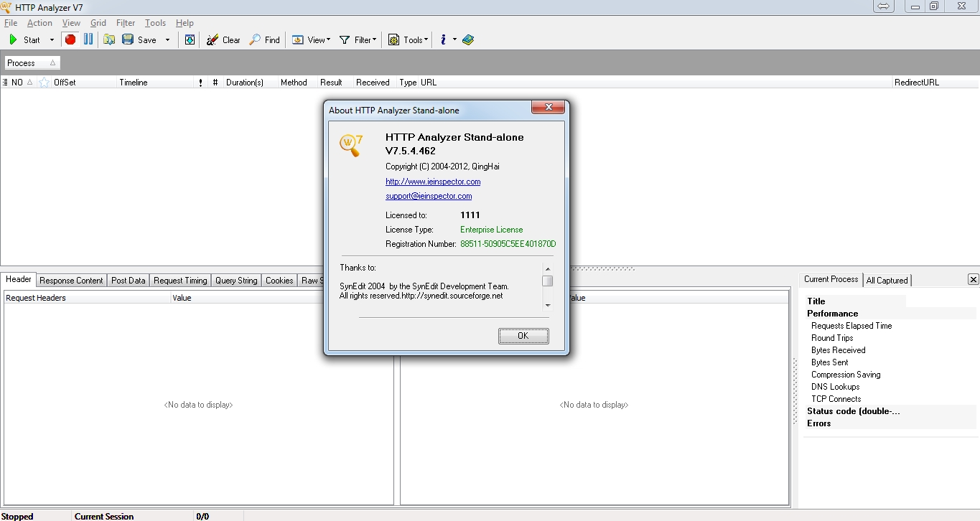Screen dimensions: 980x521
Task: Close the summary side panel
Action: click(x=973, y=279)
